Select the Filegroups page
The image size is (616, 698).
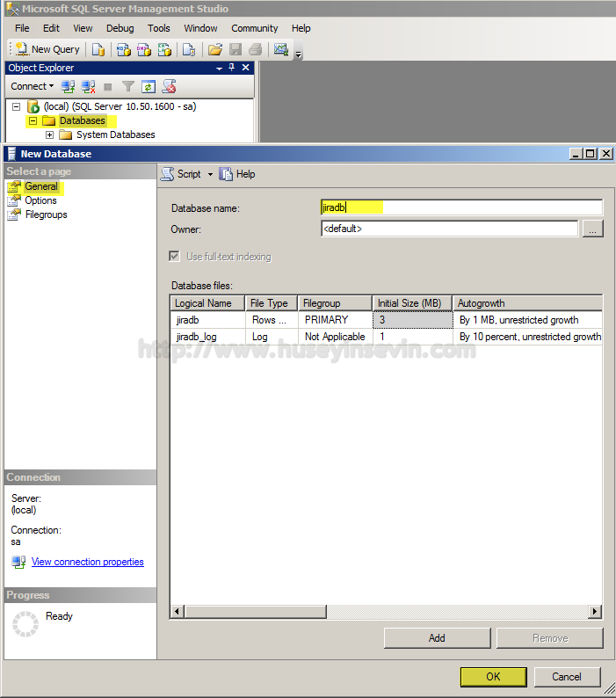tap(47, 215)
